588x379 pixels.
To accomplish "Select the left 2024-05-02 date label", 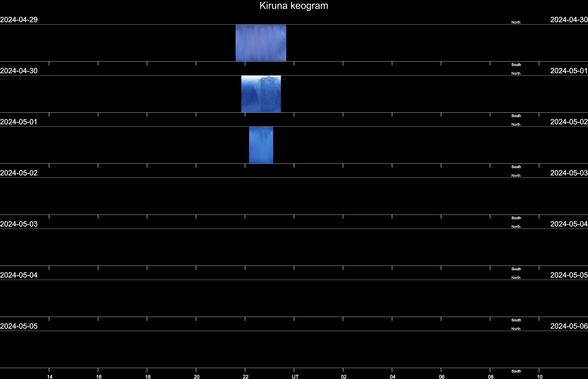I will coord(19,173).
